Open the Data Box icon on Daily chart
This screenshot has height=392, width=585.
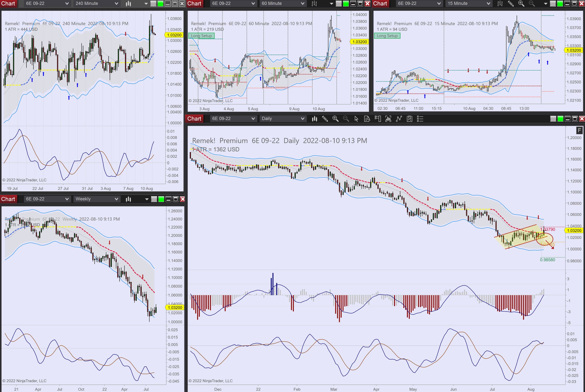tap(367, 119)
